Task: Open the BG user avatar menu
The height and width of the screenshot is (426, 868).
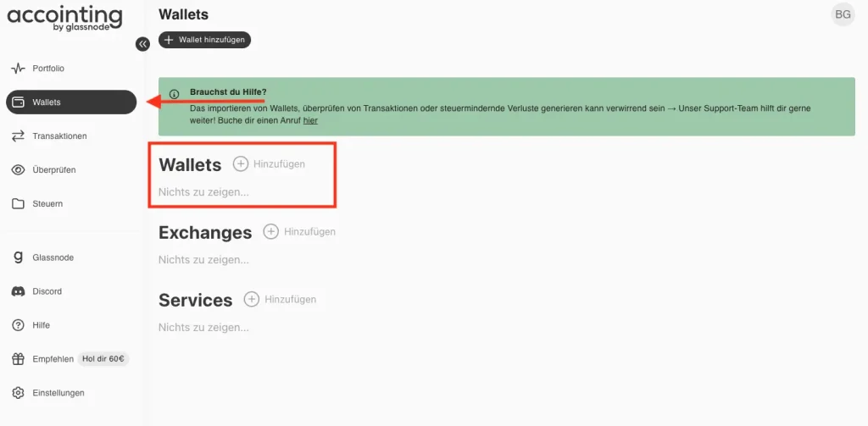Action: 843,14
